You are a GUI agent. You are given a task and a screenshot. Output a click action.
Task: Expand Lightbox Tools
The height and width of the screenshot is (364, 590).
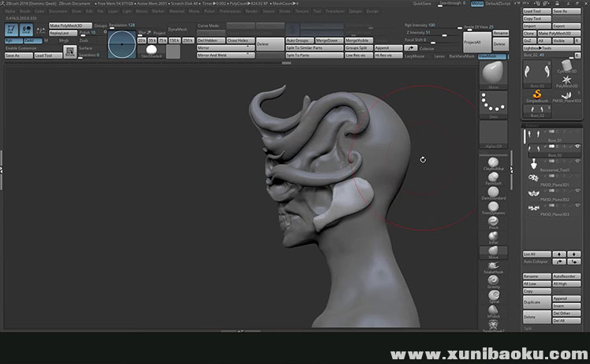click(x=540, y=48)
